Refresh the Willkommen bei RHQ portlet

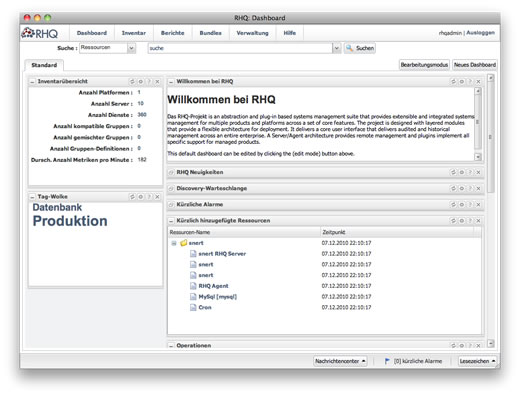click(x=453, y=81)
